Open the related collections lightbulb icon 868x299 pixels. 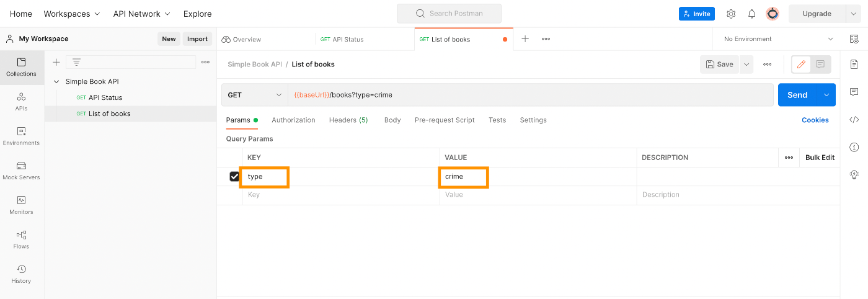click(854, 174)
